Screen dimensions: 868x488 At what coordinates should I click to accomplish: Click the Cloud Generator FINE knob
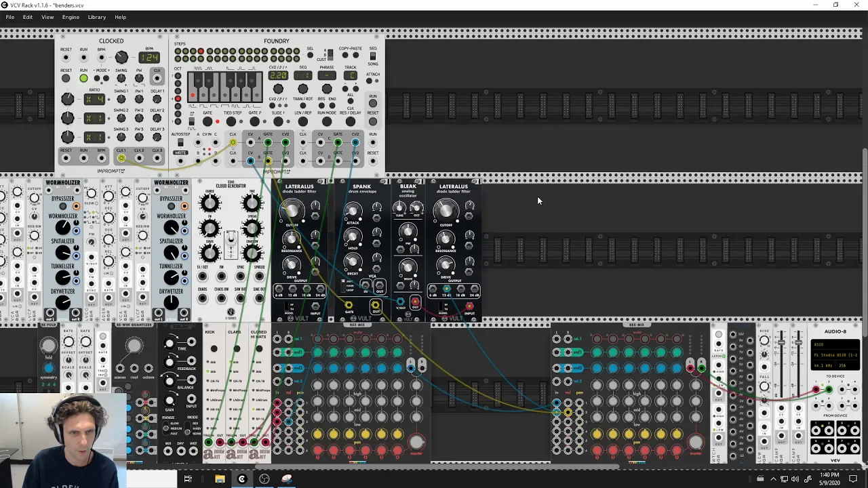pyautogui.click(x=252, y=203)
